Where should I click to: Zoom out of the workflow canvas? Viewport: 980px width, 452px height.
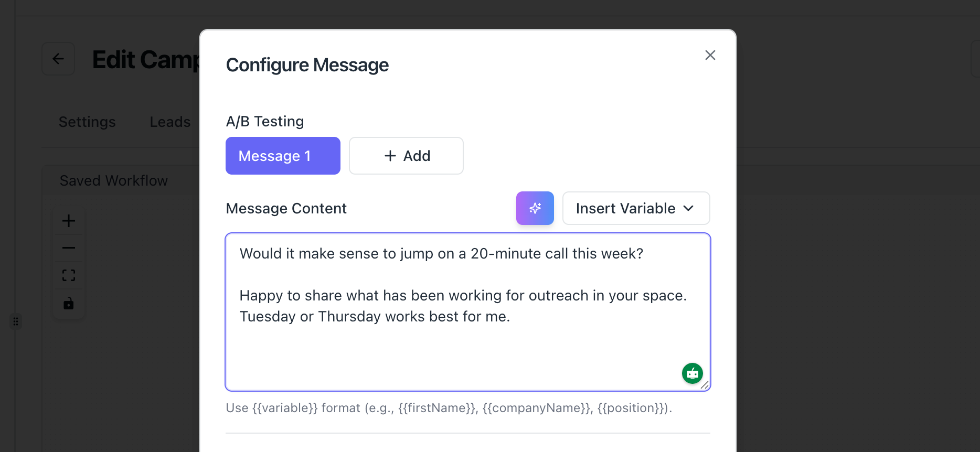coord(69,248)
